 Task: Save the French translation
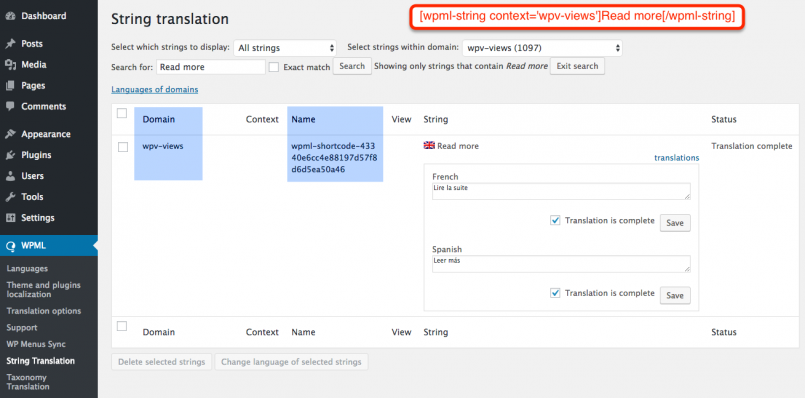click(x=675, y=223)
